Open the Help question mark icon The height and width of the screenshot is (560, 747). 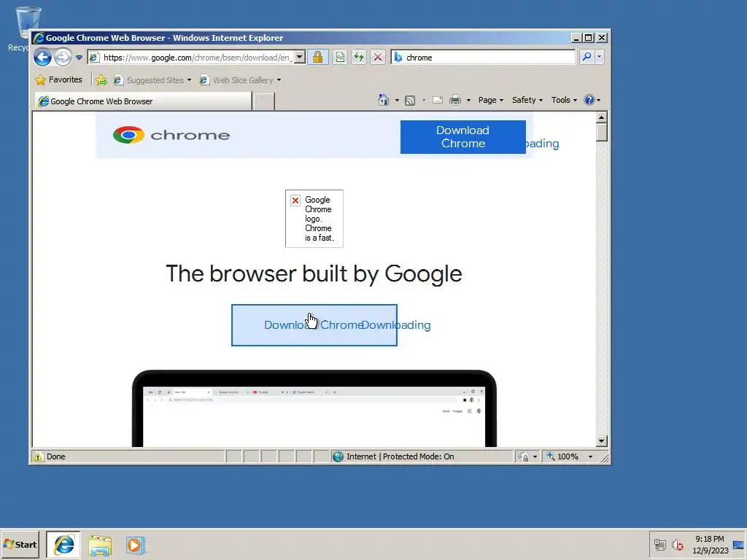589,100
